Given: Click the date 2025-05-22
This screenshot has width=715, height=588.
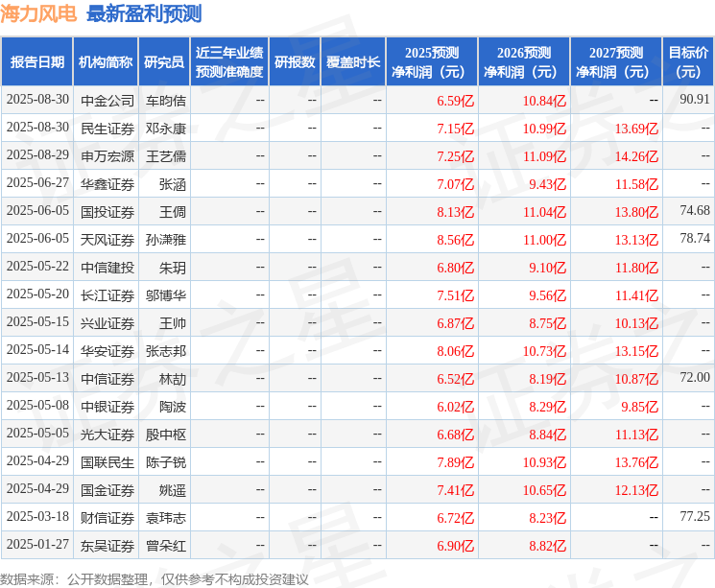Looking at the screenshot, I should pos(37,267).
